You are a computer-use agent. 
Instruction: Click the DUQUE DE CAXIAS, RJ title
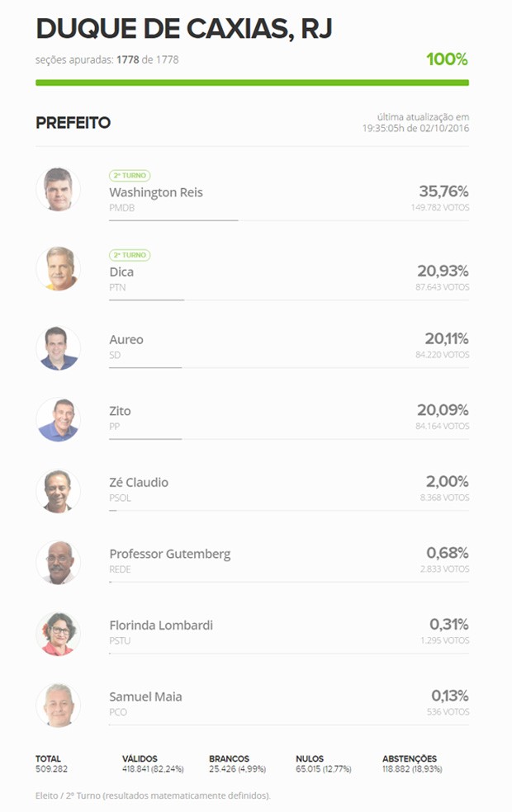(x=184, y=29)
